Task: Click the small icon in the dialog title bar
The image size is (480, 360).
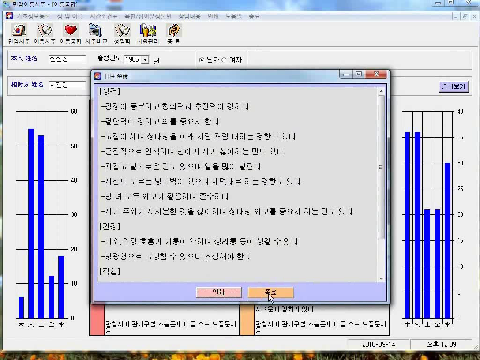Action: pyautogui.click(x=97, y=76)
